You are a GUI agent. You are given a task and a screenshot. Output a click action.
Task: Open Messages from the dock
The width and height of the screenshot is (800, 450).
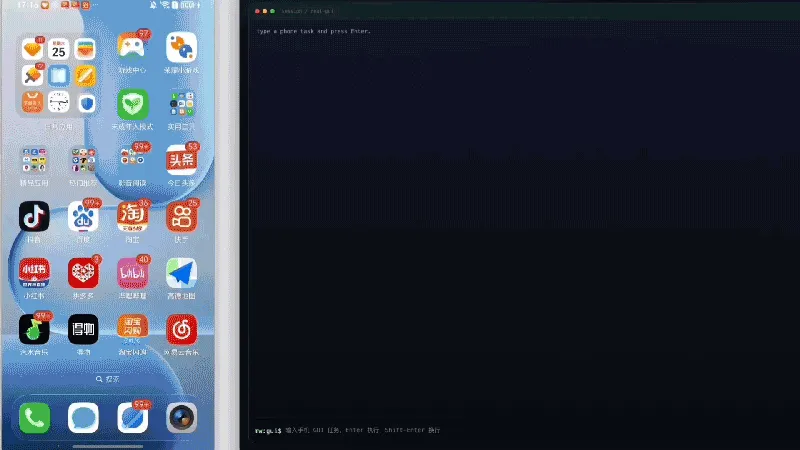pyautogui.click(x=83, y=418)
